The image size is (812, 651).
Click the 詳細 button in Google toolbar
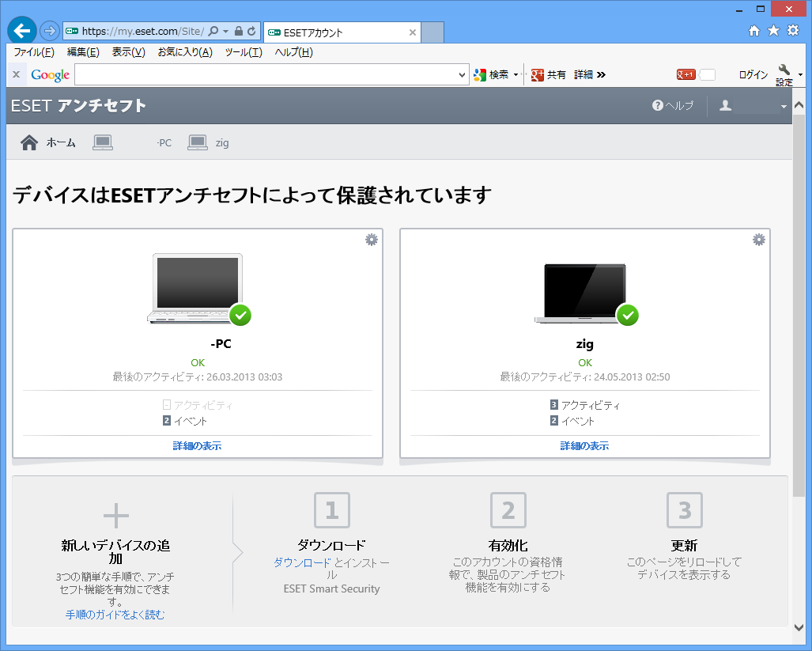tap(584, 74)
